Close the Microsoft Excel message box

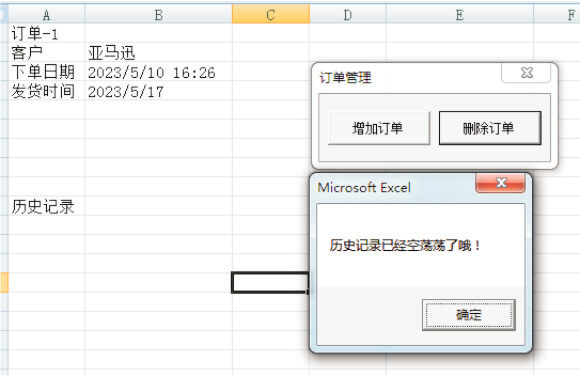coord(500,183)
